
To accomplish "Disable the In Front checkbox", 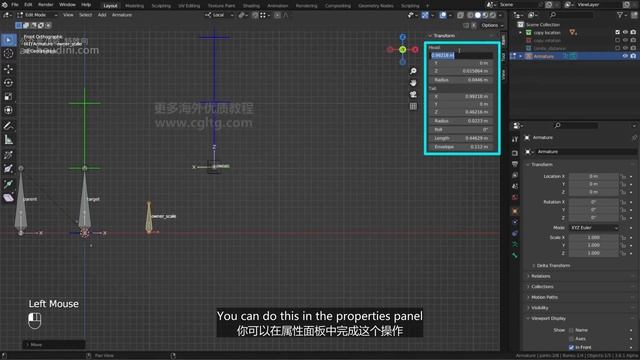I will [x=571, y=347].
